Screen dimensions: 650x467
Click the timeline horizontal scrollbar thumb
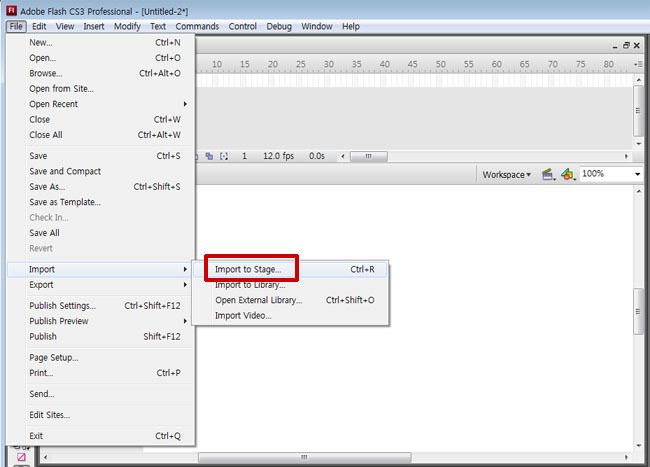pos(369,157)
